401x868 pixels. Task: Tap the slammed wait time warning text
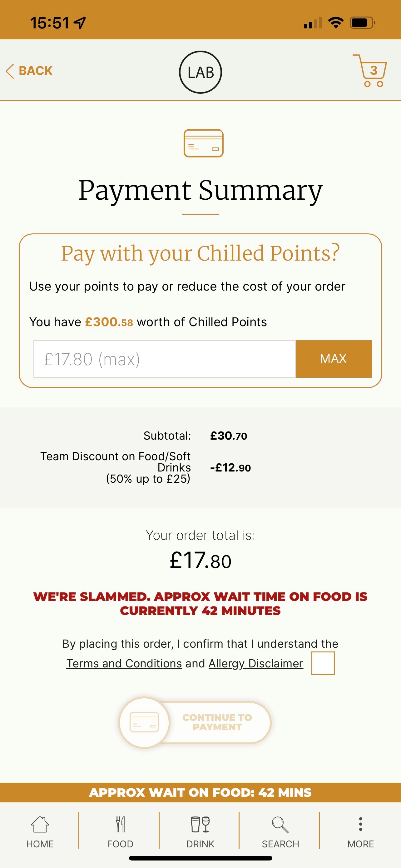point(200,603)
